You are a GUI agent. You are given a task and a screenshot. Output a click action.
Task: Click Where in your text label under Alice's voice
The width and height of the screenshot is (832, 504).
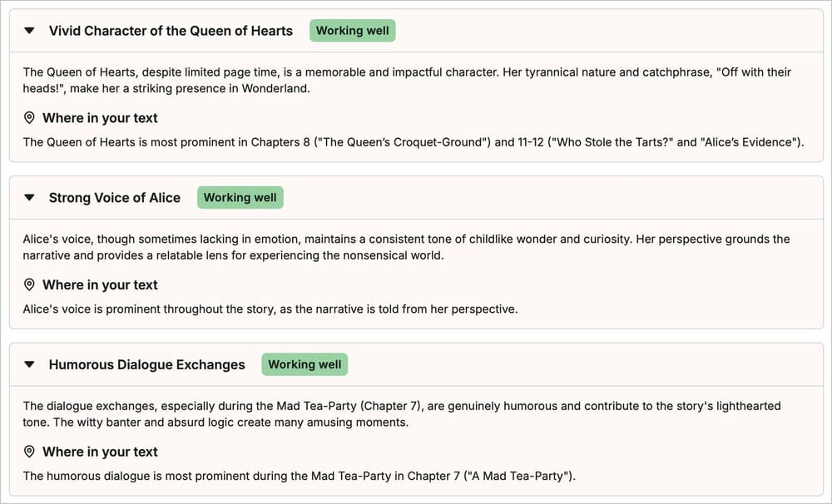pyautogui.click(x=101, y=285)
